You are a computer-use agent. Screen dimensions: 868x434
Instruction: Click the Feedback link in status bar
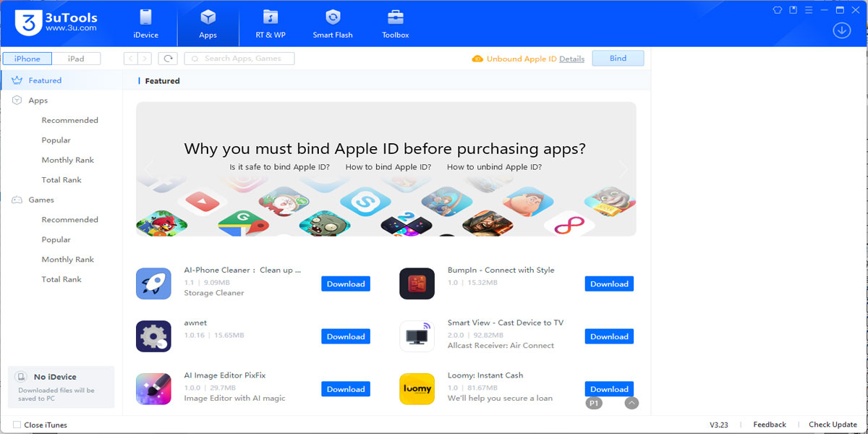click(x=770, y=425)
